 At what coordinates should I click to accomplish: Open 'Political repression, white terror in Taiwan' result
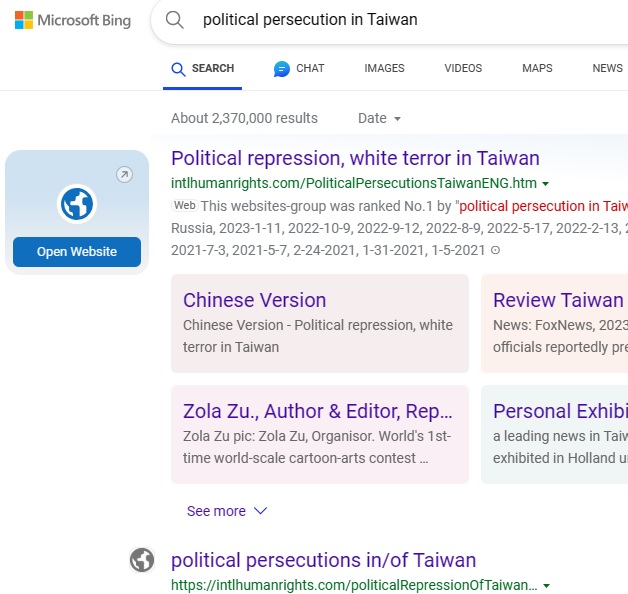pos(355,158)
